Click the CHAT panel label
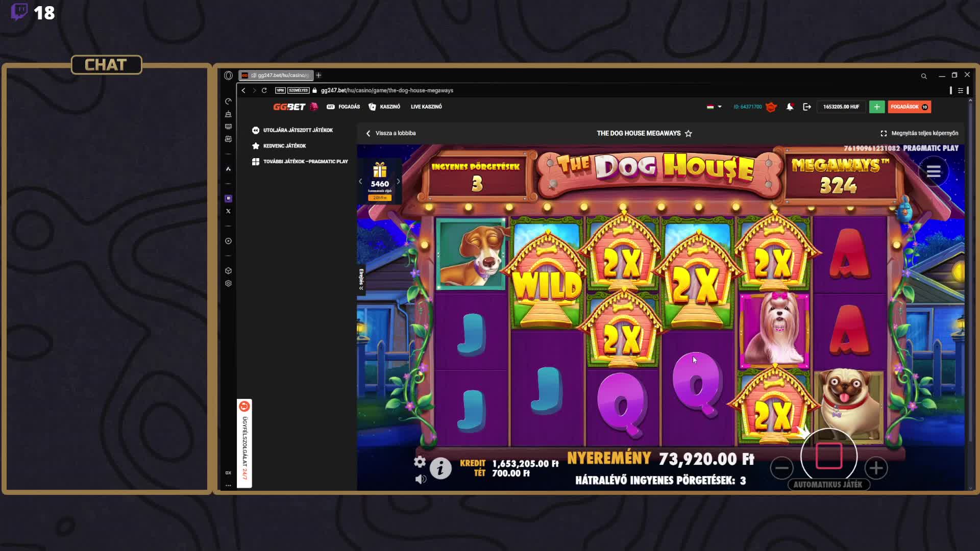 point(106,65)
